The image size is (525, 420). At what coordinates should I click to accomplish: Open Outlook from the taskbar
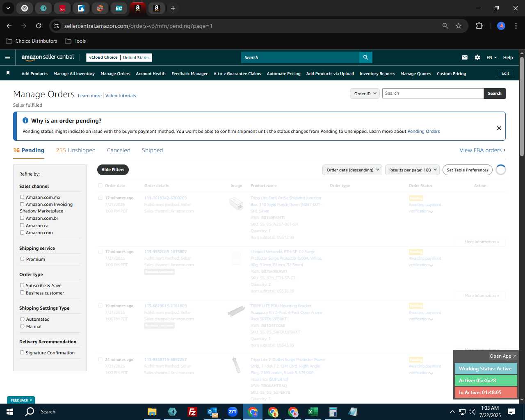(212, 412)
